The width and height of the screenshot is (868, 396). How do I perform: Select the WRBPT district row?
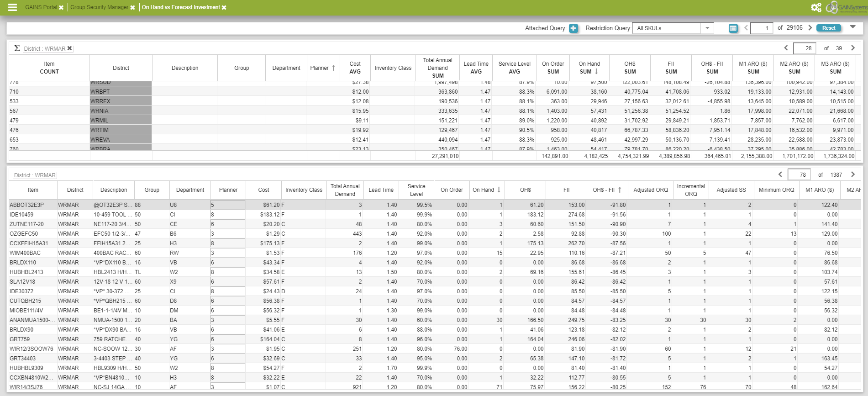(x=121, y=92)
